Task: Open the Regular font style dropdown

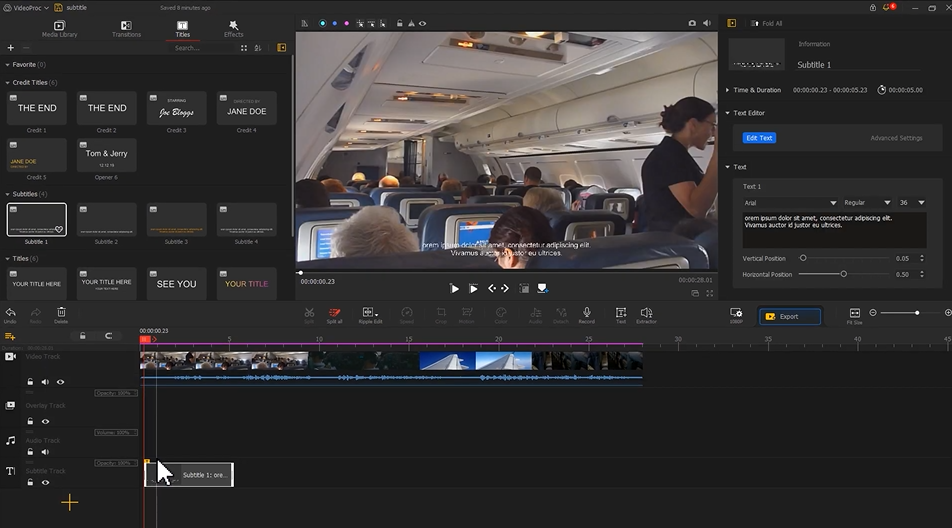Action: 867,203
